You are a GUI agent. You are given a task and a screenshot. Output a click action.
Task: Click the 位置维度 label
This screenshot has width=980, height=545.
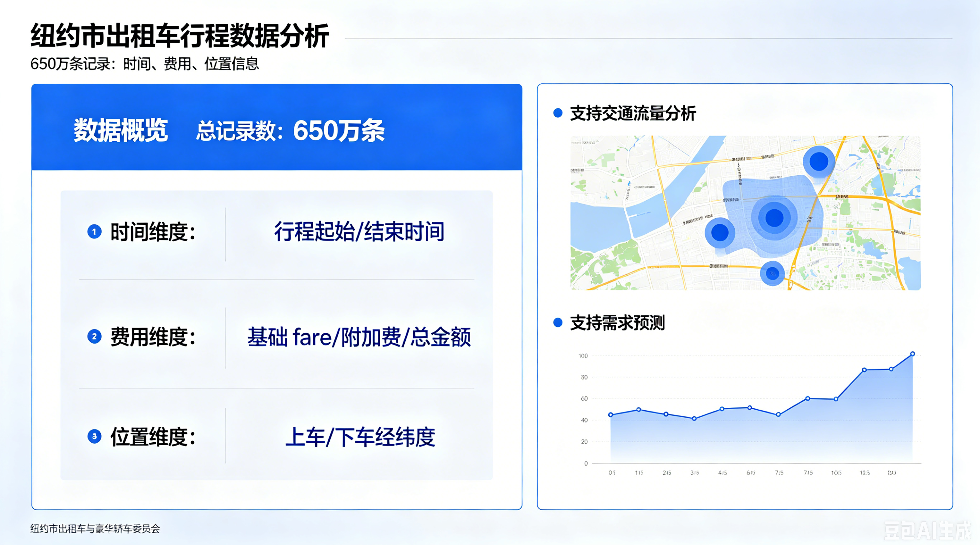pos(153,437)
